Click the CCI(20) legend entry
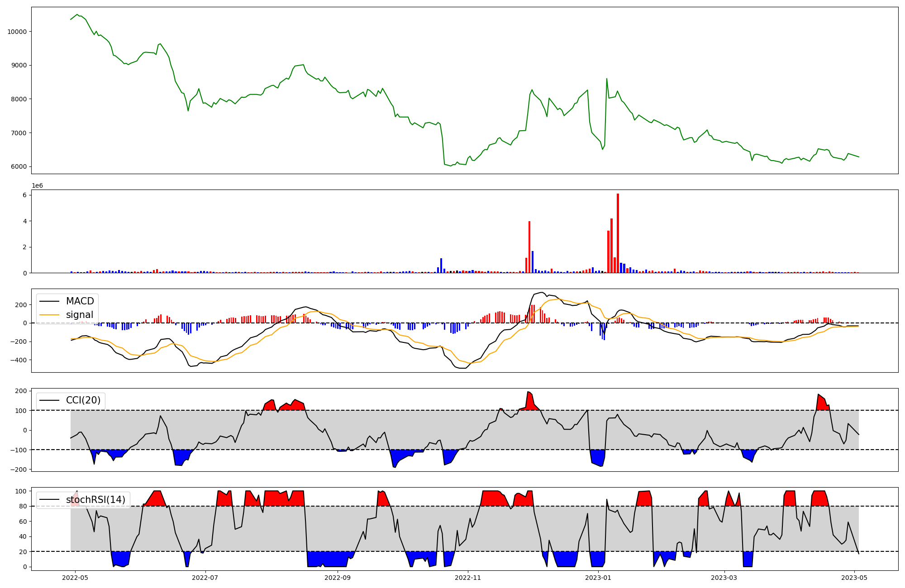 (83, 400)
